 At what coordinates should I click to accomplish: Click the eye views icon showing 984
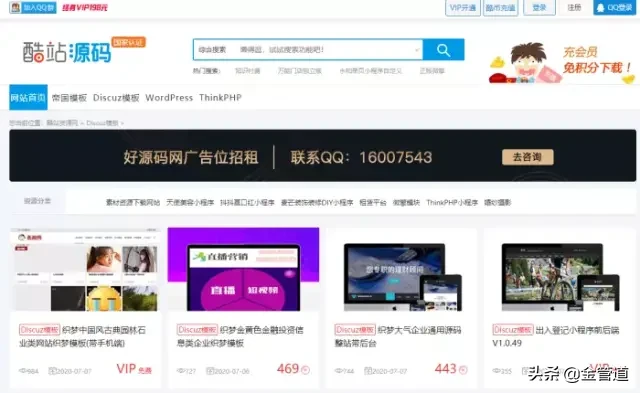(23, 371)
